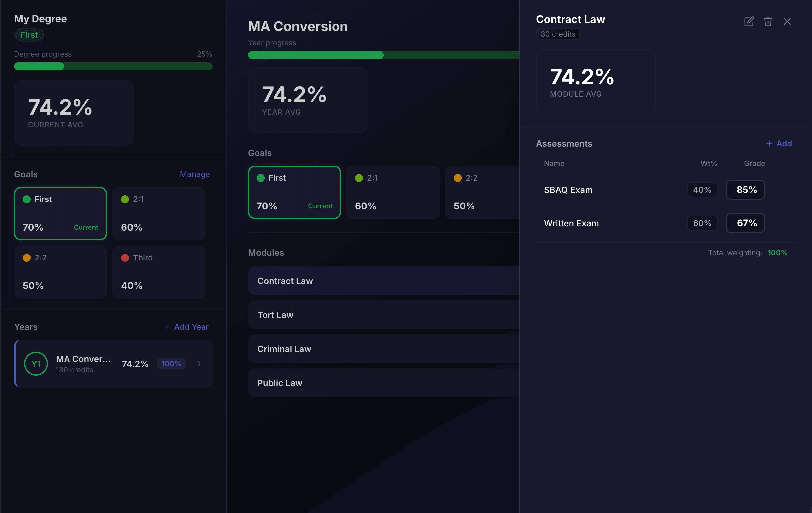Expand the MA Conversion year chevron

point(199,364)
